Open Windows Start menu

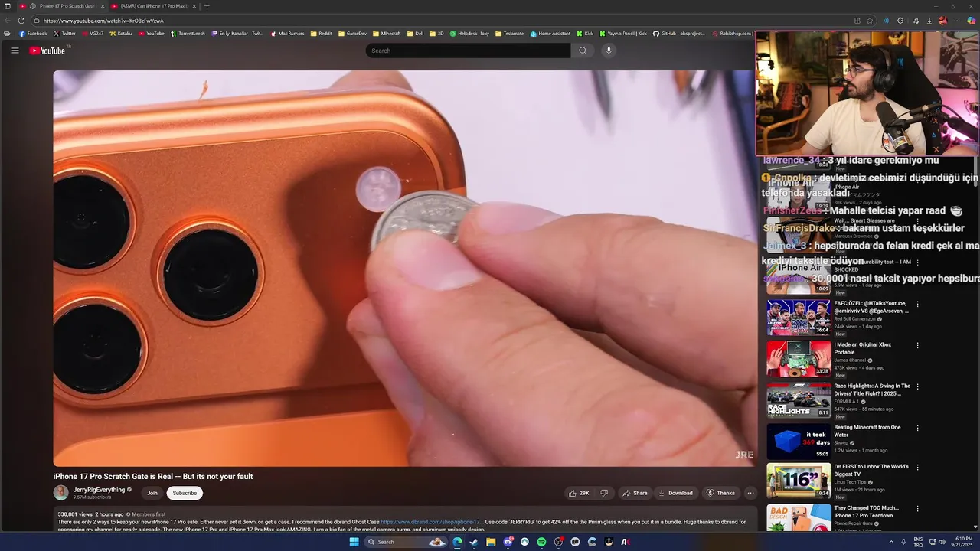point(354,542)
